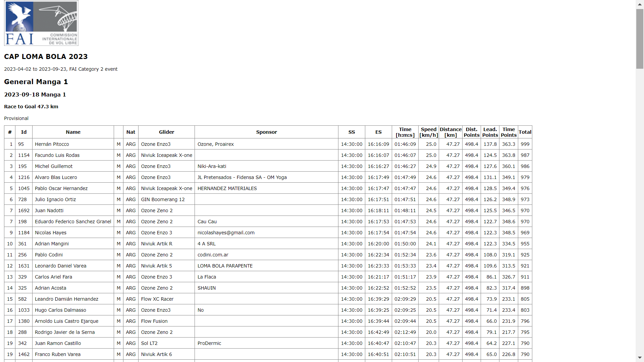644x362 pixels.
Task: Click pilot name Eduardo Federico Sanchez Granel
Action: [73, 222]
